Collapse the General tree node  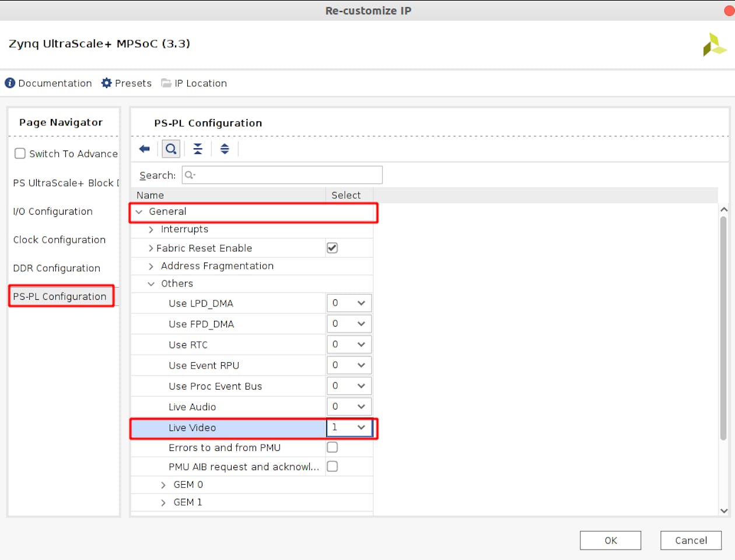139,212
